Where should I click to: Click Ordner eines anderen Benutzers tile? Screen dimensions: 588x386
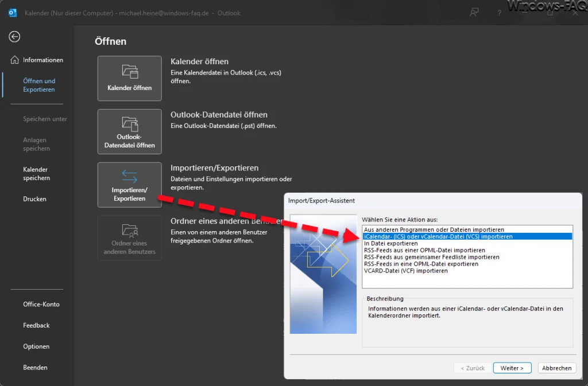point(129,238)
